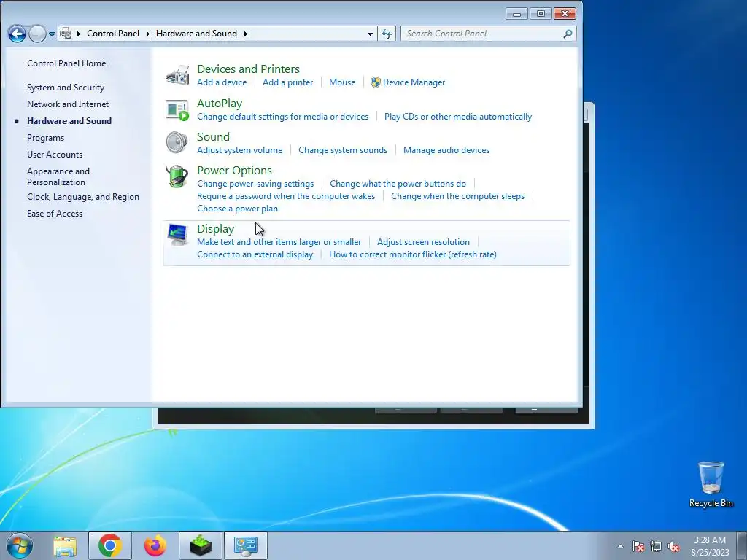Open recent pages dropdown arrow

52,34
